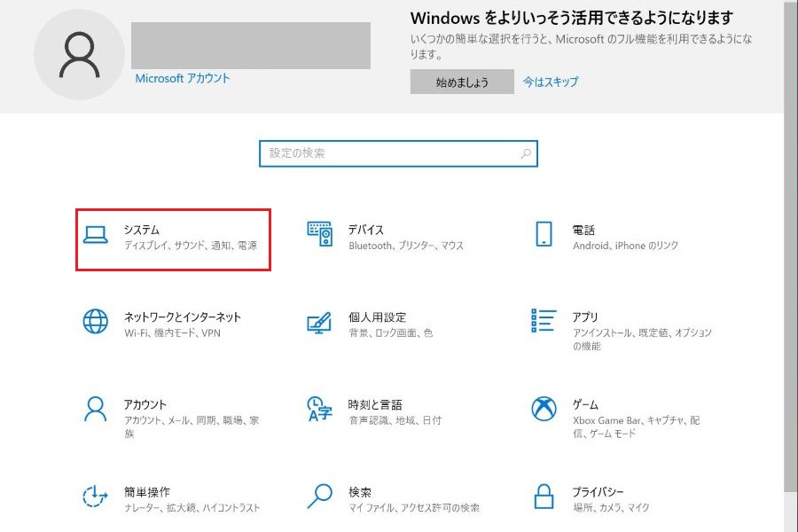Click the user profile avatar picture
Viewport: 798px width, 532px height.
80,55
